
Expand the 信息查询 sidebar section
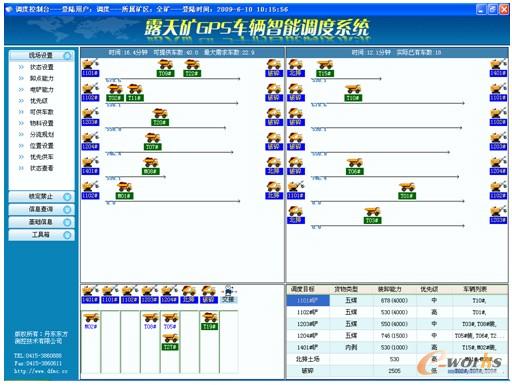[x=41, y=209]
